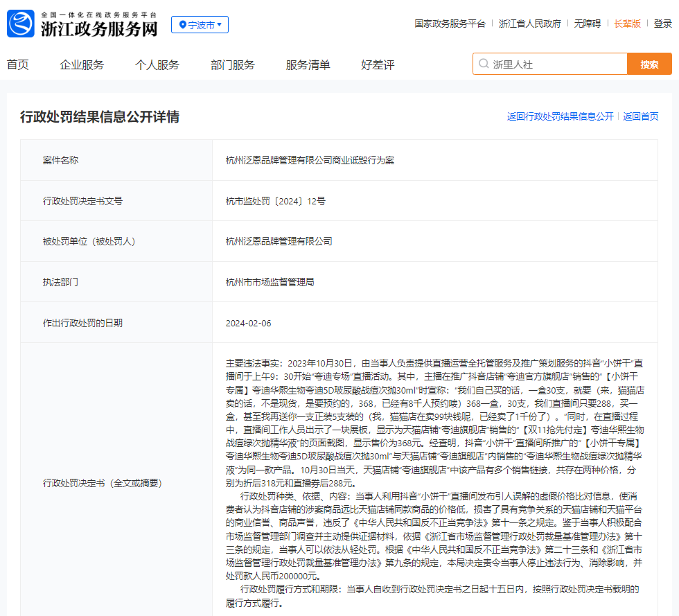Click the Zhejiang government service logo icon
This screenshot has height=616, width=679.
[21, 24]
